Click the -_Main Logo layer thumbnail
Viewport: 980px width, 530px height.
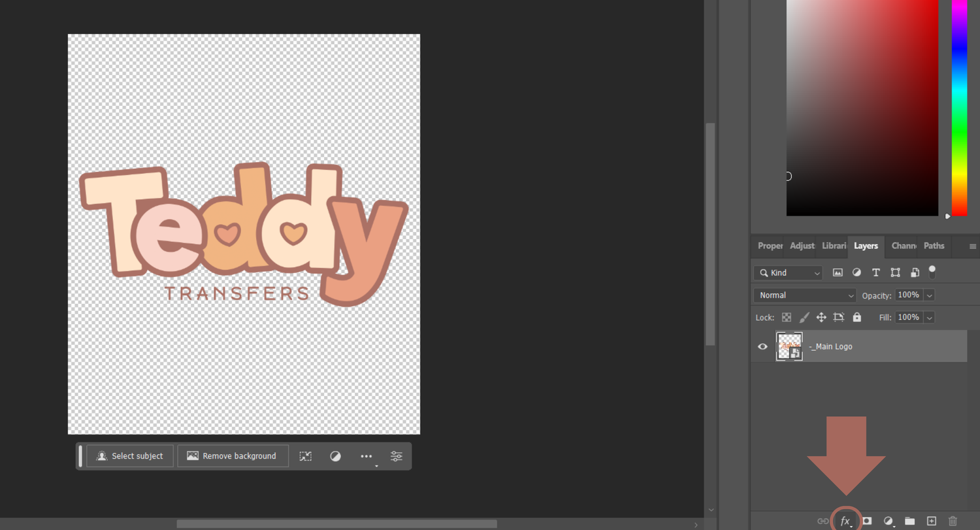coord(789,346)
